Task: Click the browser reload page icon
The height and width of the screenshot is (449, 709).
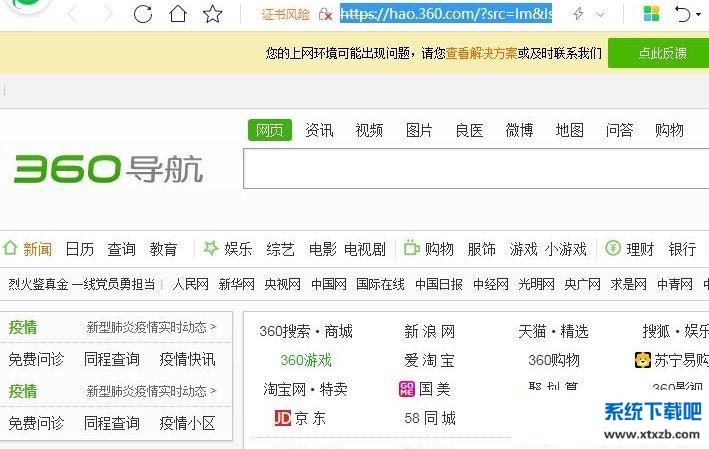Action: point(143,14)
